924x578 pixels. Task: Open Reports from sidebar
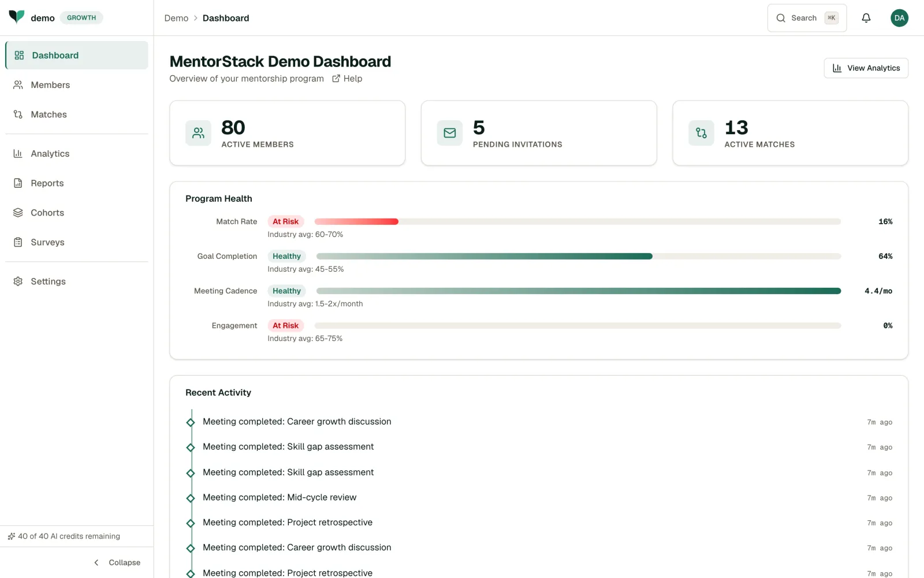pos(77,183)
